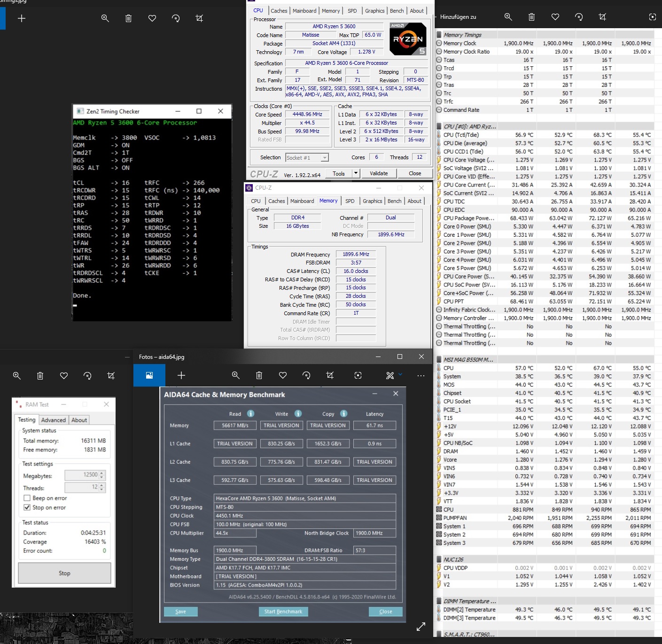Expand the edit options chevron in aida64.jpg window
Viewport: 662px width, 644px height.
click(x=400, y=374)
